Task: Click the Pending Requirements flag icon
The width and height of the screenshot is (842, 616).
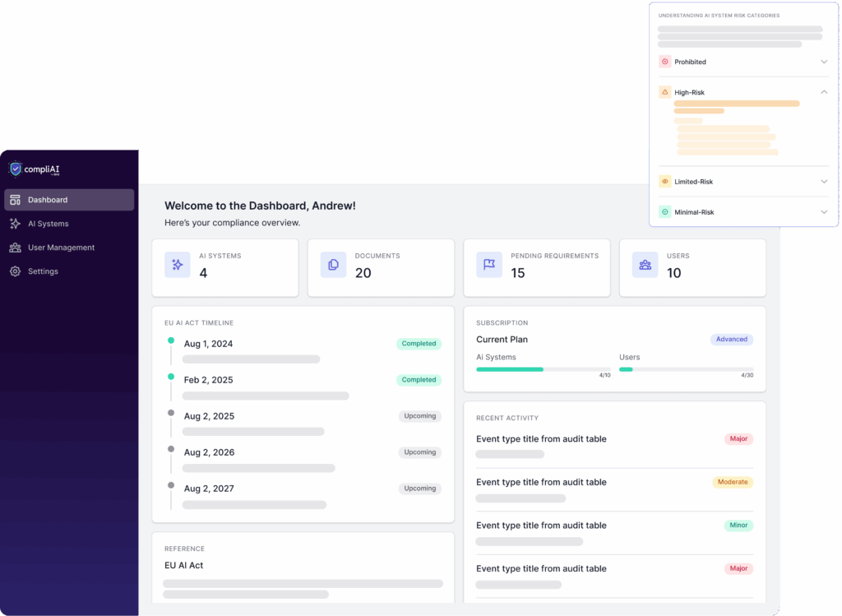Action: (489, 265)
